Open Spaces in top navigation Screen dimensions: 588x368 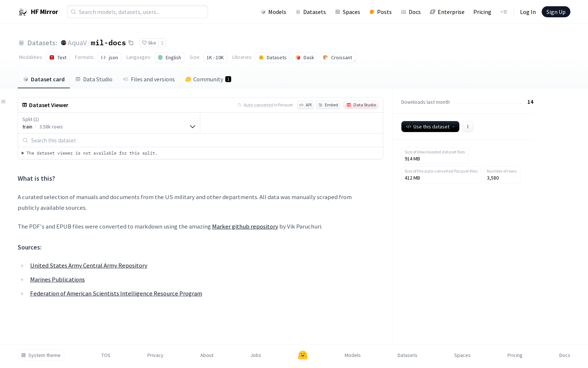coord(348,12)
